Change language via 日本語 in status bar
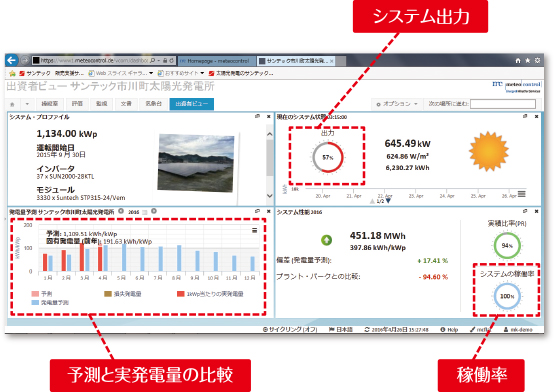The height and width of the screenshot is (392, 556). point(340,330)
